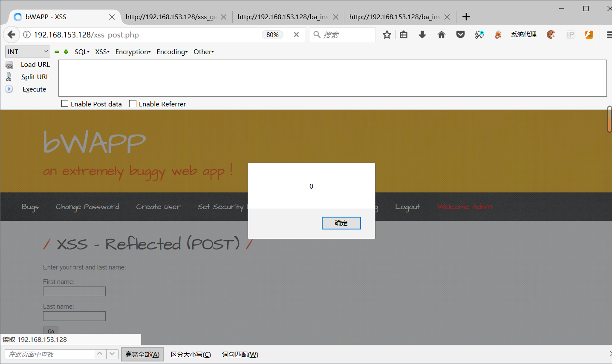Switch to the bWAPP - XSS tab
The image size is (612, 364).
tap(64, 17)
